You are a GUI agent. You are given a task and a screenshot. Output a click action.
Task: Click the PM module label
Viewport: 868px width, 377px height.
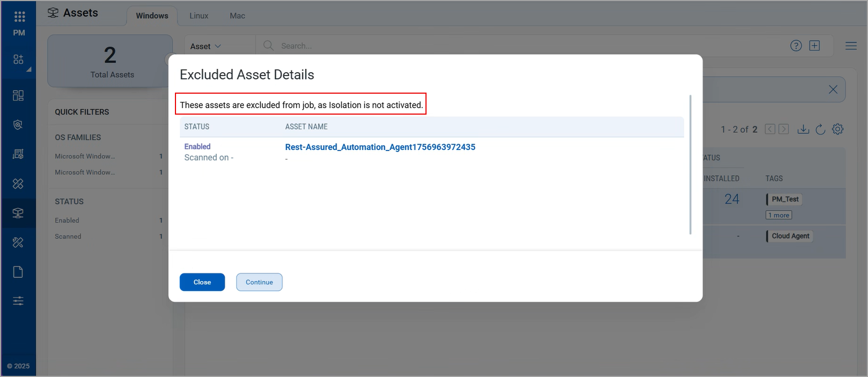19,33
